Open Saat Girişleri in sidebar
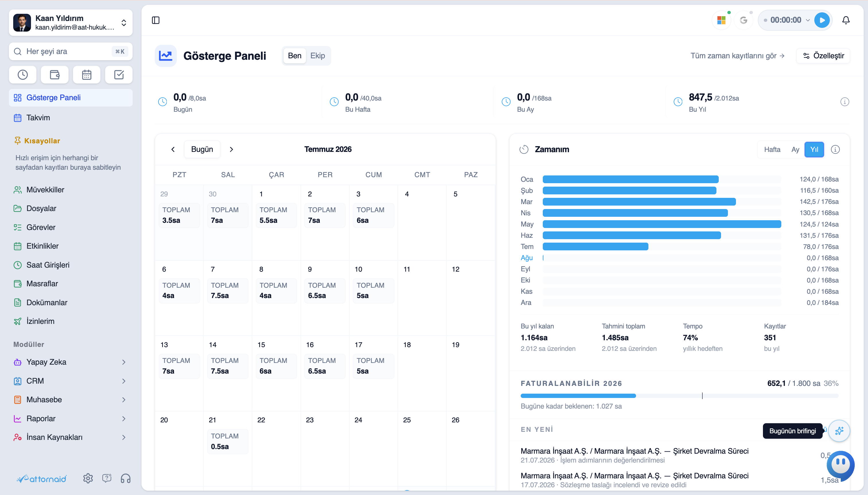The image size is (868, 495). coord(71,265)
